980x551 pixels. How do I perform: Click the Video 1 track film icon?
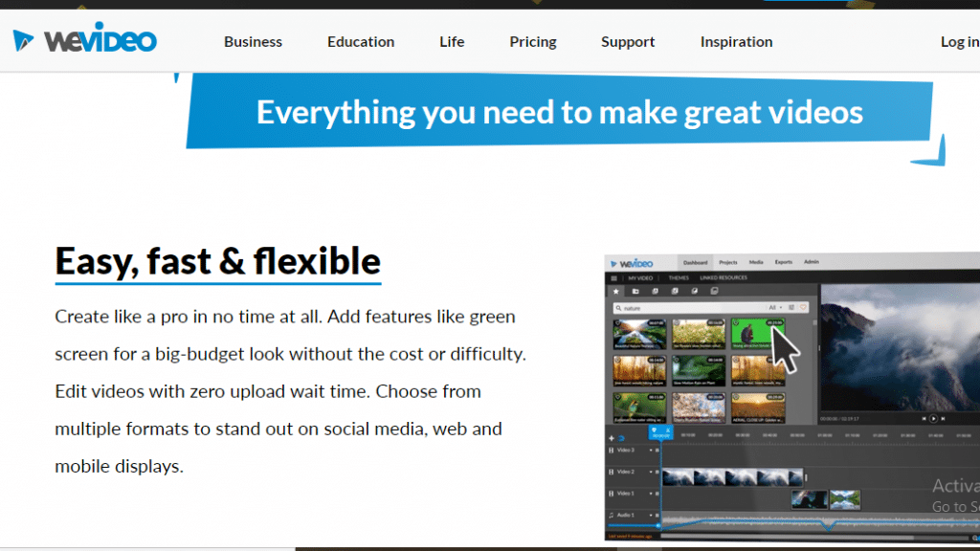612,494
